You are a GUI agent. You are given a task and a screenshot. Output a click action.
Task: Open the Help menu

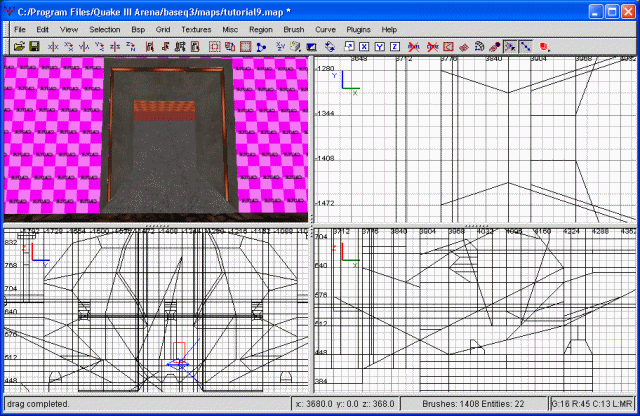click(x=389, y=29)
